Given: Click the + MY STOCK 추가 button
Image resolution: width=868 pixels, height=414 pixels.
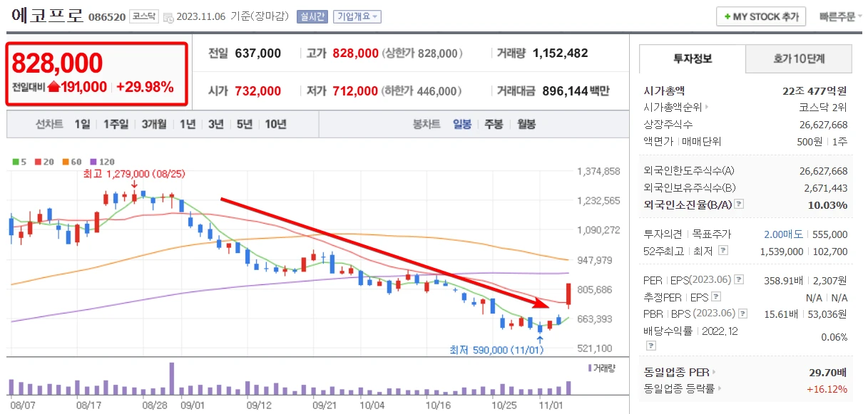Looking at the screenshot, I should coord(760,16).
